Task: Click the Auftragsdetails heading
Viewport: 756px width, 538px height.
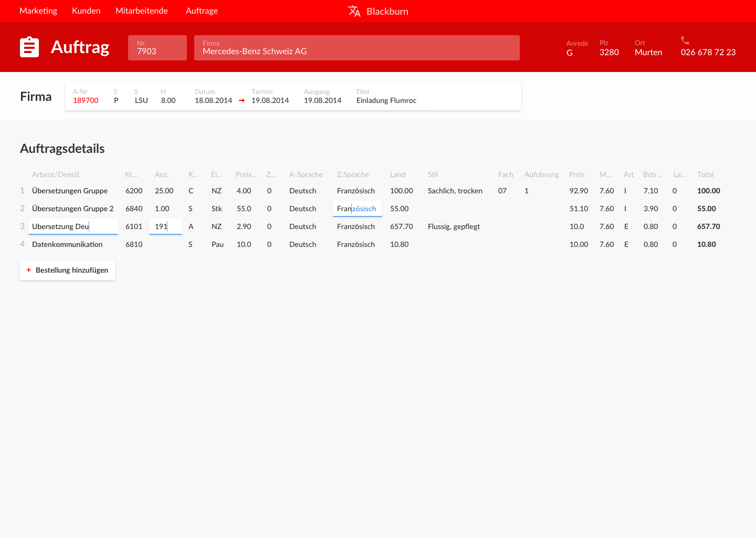Action: (62, 149)
